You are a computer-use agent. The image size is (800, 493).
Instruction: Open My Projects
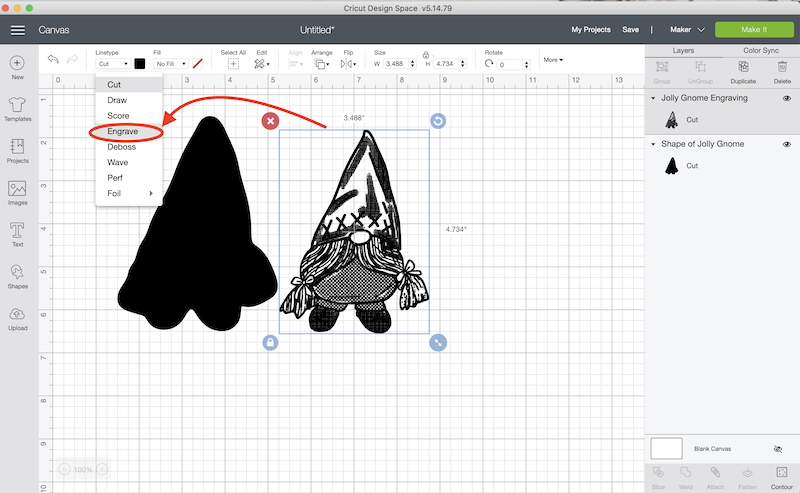pos(591,30)
